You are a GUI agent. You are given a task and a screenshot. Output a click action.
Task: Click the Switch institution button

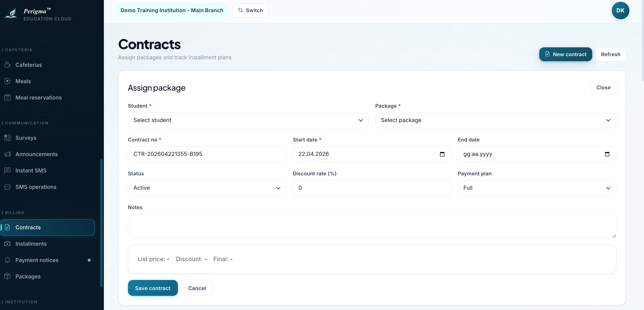click(250, 11)
